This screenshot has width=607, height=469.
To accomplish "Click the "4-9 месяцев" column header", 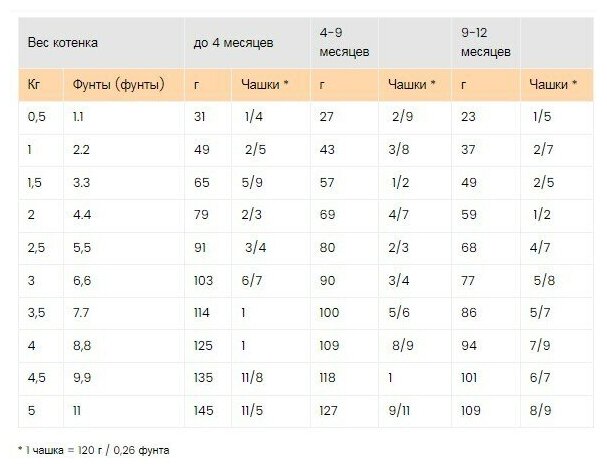I will pos(344,42).
